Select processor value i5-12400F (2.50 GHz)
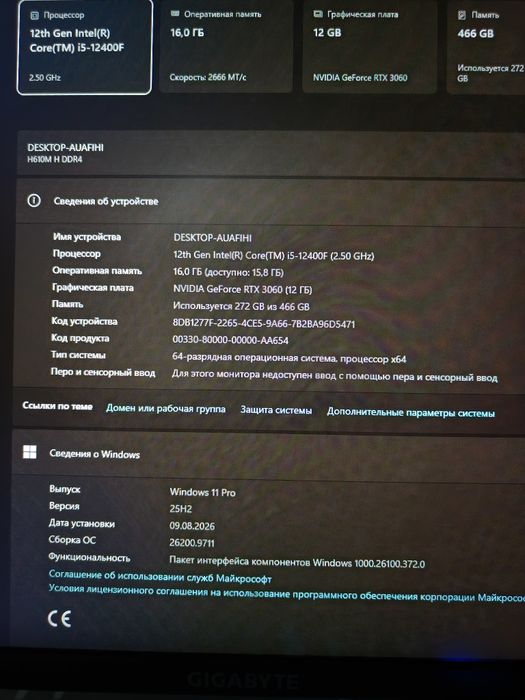525x700 pixels. [x=274, y=255]
